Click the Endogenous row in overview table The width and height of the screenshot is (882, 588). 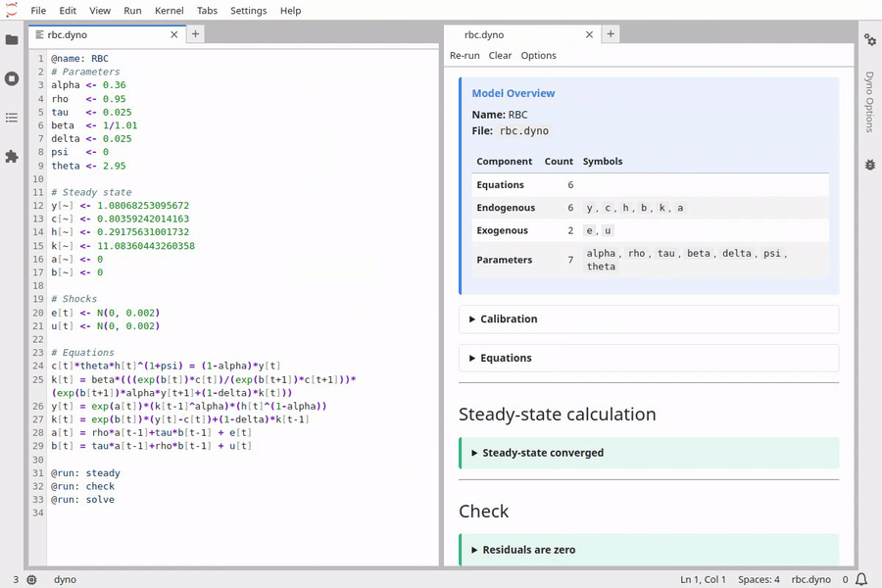pos(650,208)
